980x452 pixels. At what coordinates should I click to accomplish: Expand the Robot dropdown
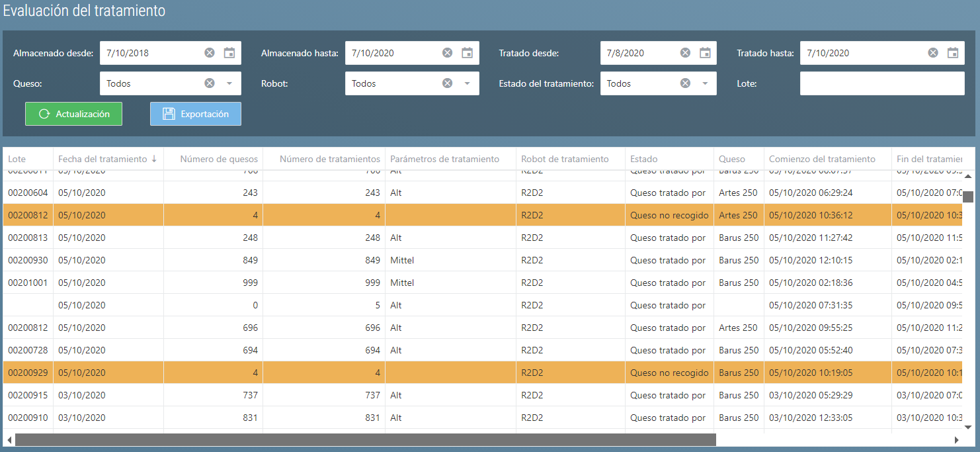467,83
